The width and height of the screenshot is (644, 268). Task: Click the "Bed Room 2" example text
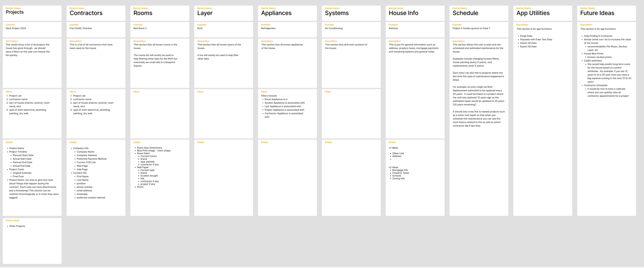pos(140,28)
